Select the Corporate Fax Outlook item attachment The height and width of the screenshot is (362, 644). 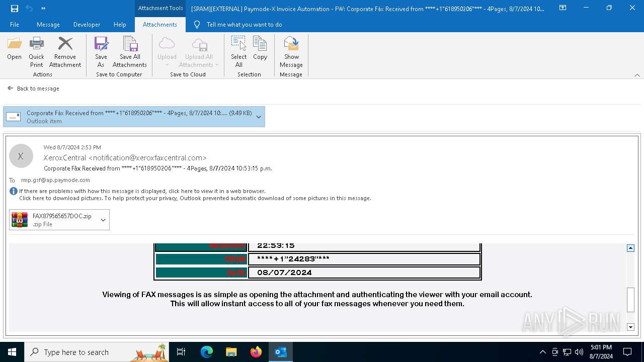tap(134, 117)
